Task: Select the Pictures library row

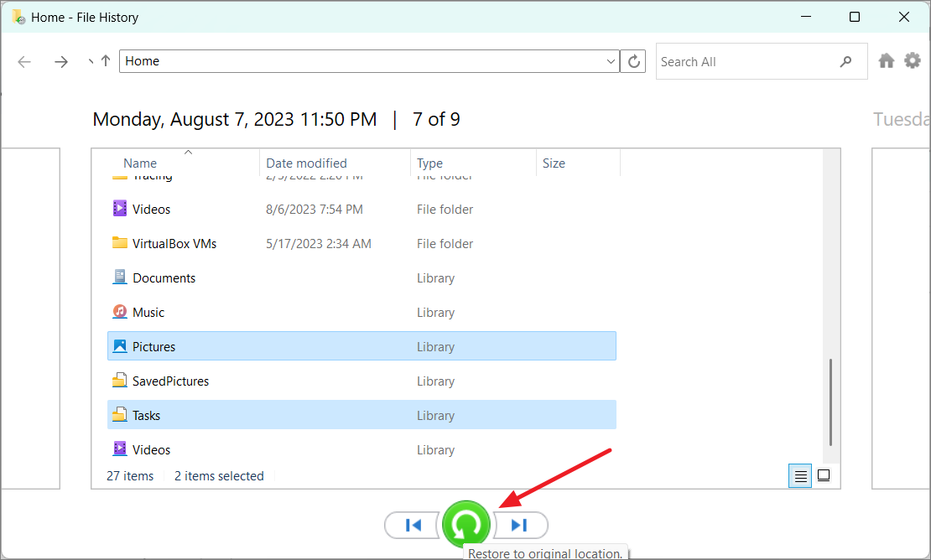Action: click(361, 346)
